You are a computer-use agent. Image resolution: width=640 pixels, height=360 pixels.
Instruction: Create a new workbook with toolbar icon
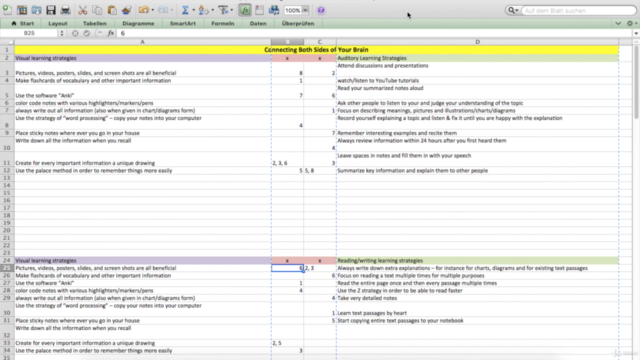point(7,10)
